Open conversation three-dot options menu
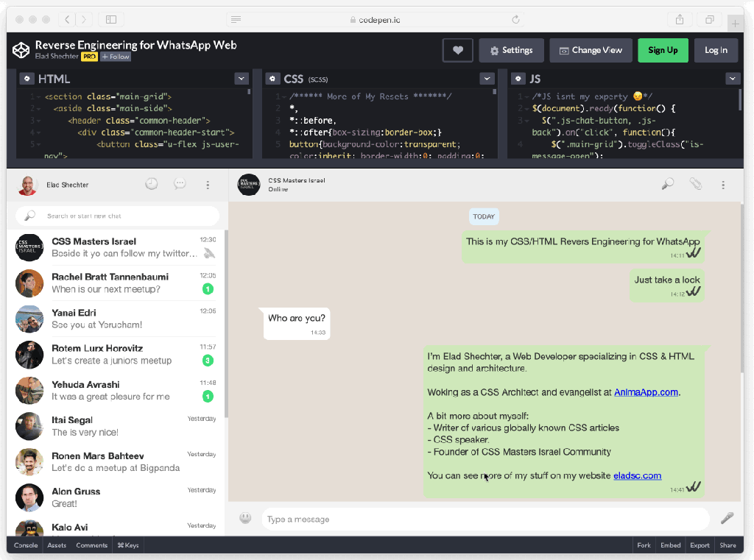 (723, 185)
